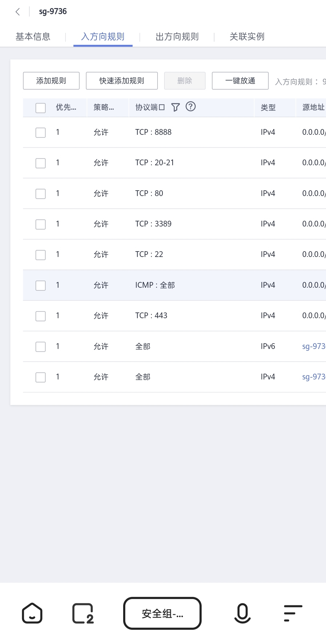Toggle the select-all header checkbox

40,108
